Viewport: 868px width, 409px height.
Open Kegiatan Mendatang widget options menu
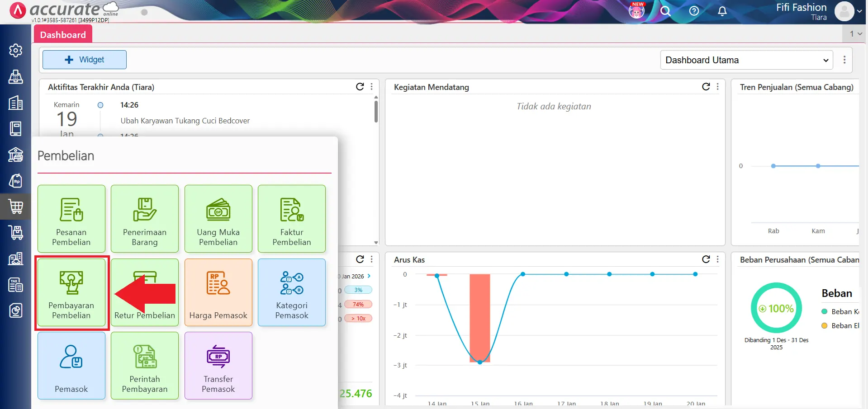tap(718, 87)
